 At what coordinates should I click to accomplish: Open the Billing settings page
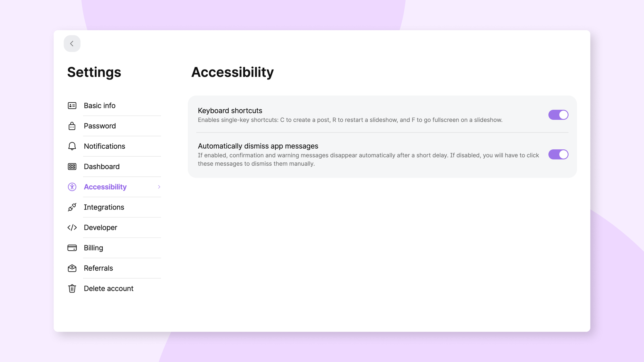click(93, 248)
